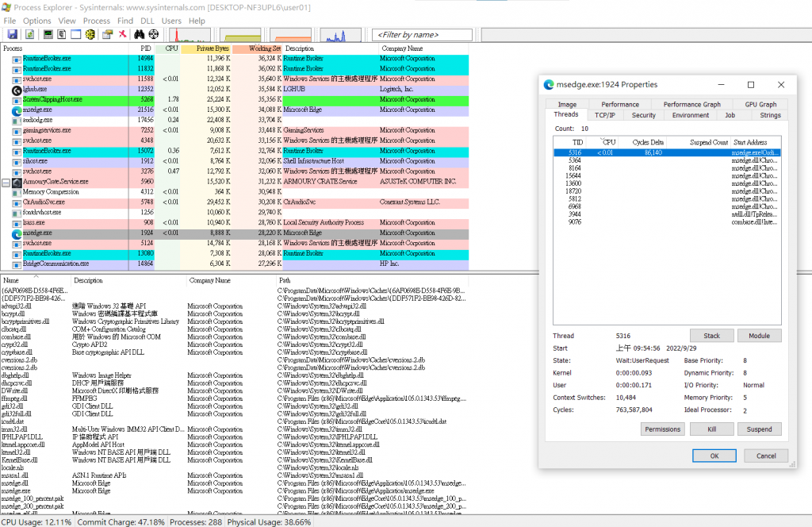Select the lsass.exe process row

235,222
